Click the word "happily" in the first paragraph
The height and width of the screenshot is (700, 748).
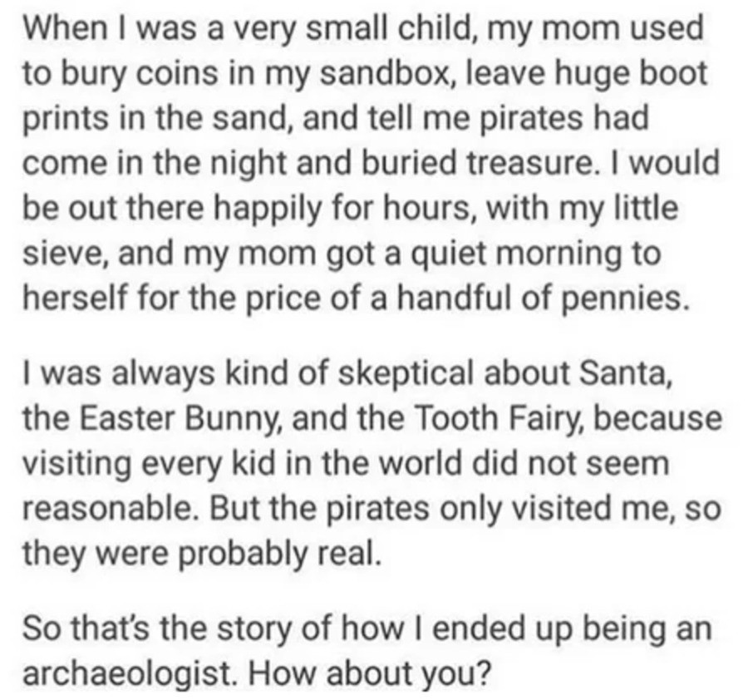(x=267, y=210)
